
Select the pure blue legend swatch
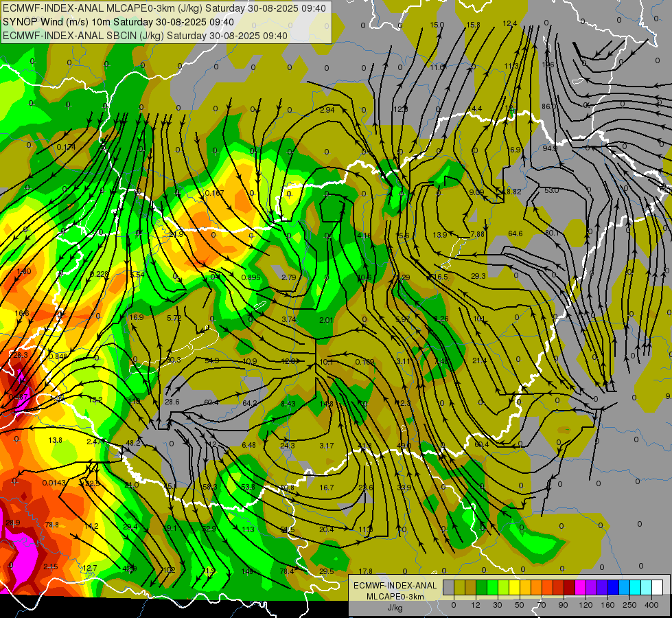pos(613,587)
